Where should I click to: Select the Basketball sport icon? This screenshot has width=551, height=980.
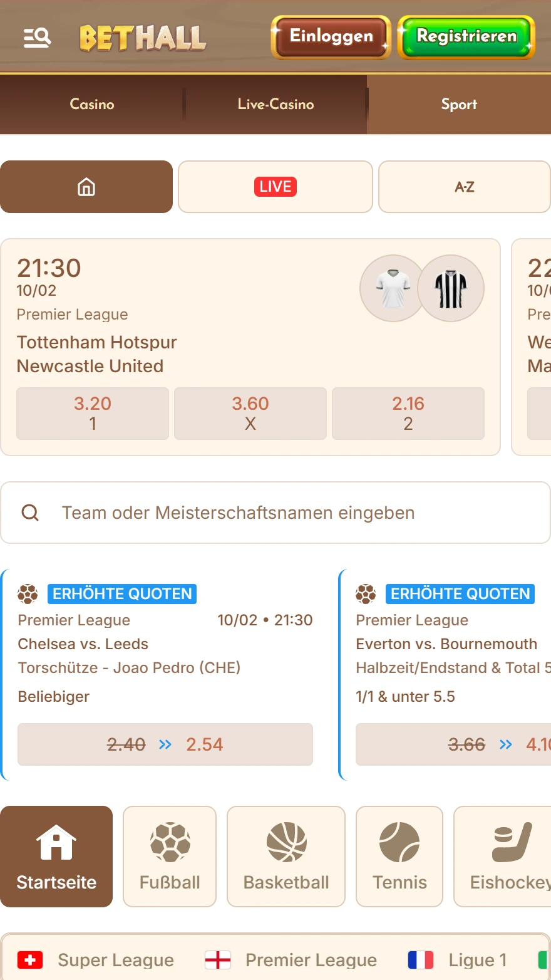click(x=286, y=843)
